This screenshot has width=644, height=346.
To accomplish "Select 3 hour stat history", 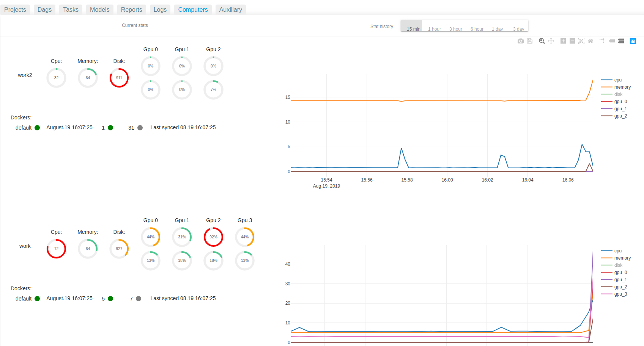I will (x=454, y=26).
